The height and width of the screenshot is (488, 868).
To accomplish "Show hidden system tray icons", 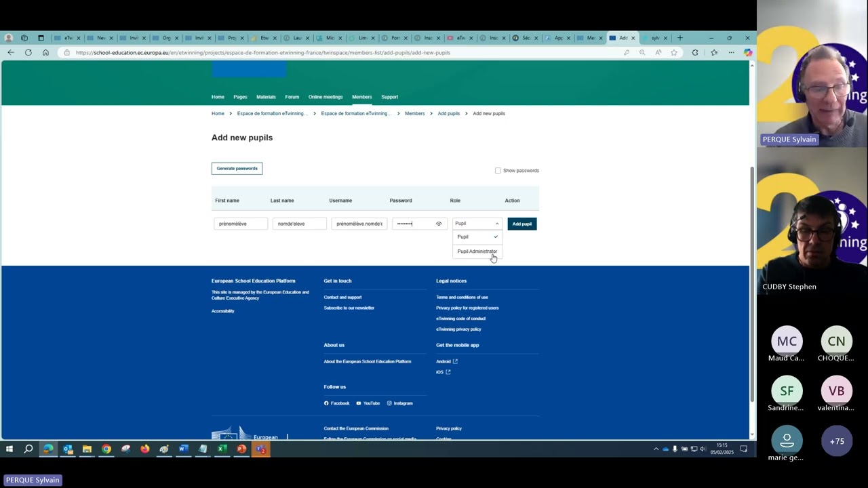I will [656, 449].
